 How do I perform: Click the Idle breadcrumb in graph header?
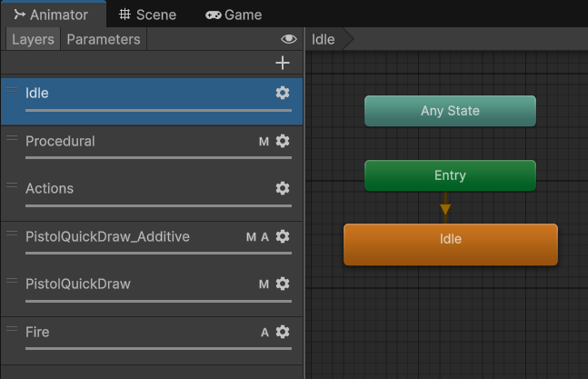(x=324, y=39)
